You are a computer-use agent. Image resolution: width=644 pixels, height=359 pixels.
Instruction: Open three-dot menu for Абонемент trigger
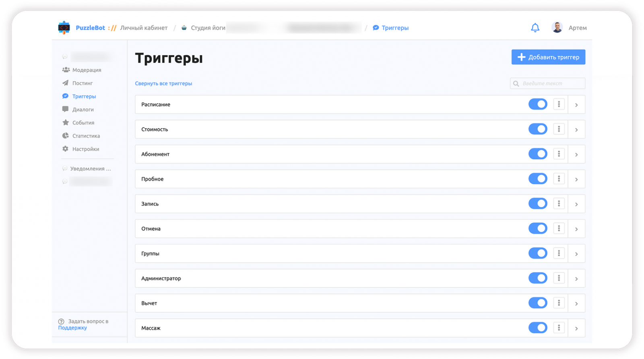[x=559, y=154]
